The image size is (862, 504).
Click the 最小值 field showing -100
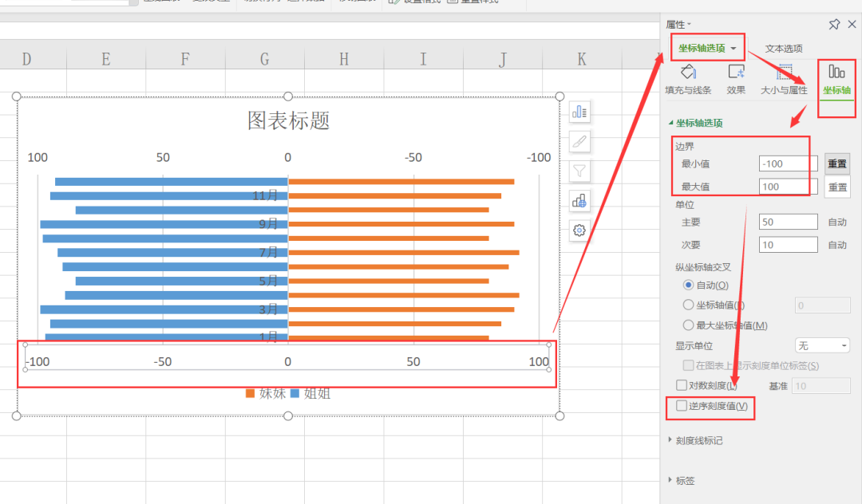[x=788, y=163]
